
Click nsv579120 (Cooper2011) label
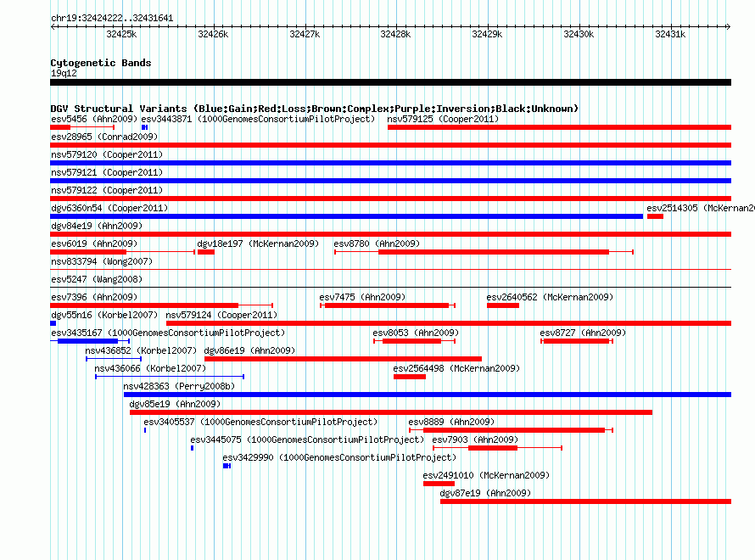(x=107, y=154)
